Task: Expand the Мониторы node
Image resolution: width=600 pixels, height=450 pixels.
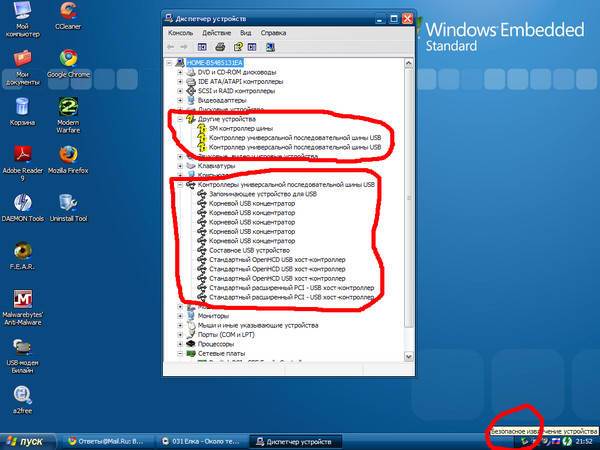Action: [180, 316]
